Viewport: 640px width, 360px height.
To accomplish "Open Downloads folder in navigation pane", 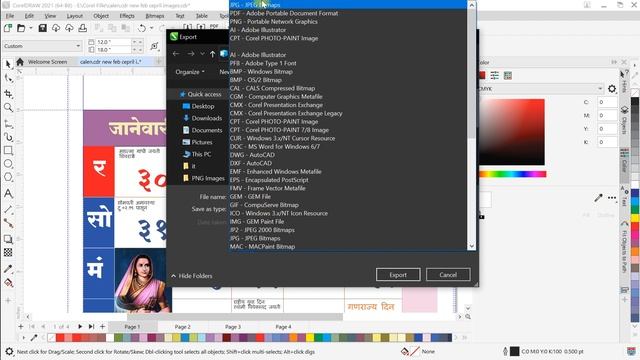I will pos(207,118).
